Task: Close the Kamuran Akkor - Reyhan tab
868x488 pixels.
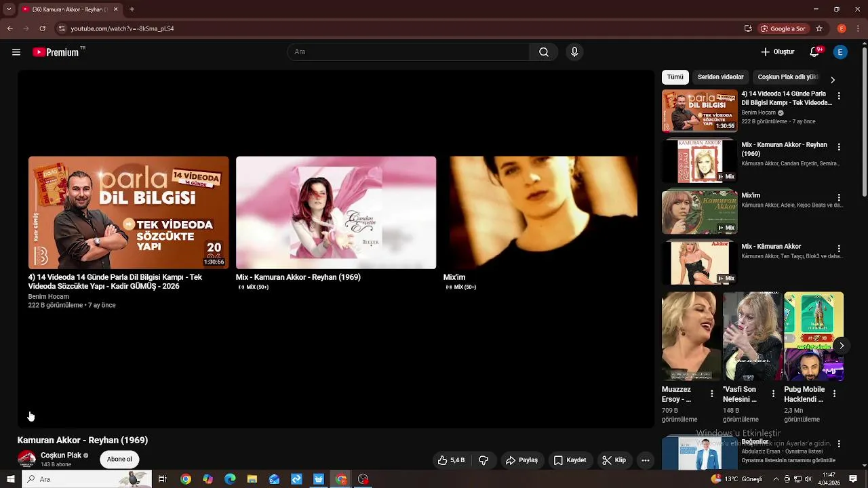Action: click(115, 9)
